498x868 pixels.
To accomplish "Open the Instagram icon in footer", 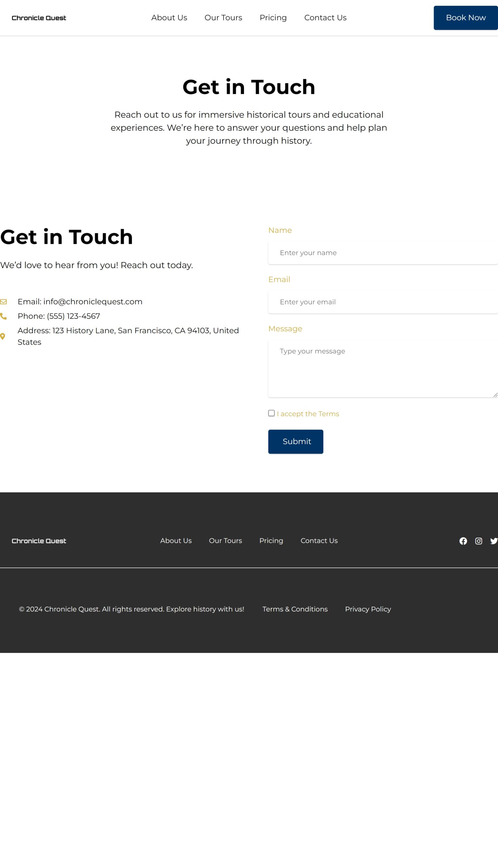I will [479, 541].
